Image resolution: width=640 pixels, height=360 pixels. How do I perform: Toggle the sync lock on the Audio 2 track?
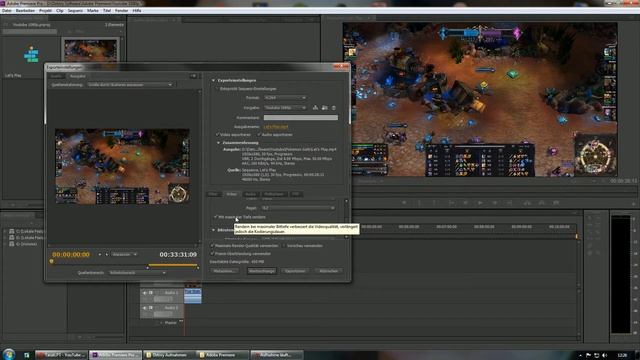(151, 308)
